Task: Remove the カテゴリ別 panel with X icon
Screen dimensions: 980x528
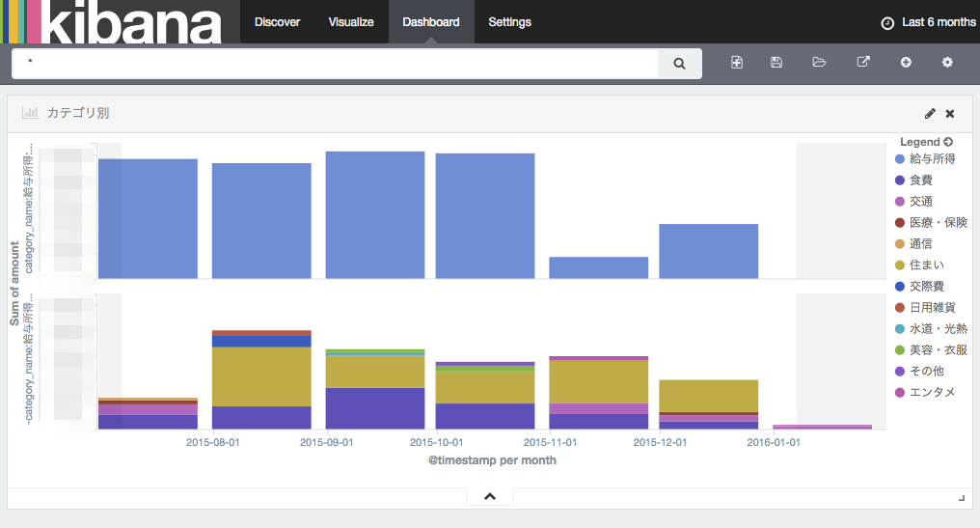Action: coord(950,113)
